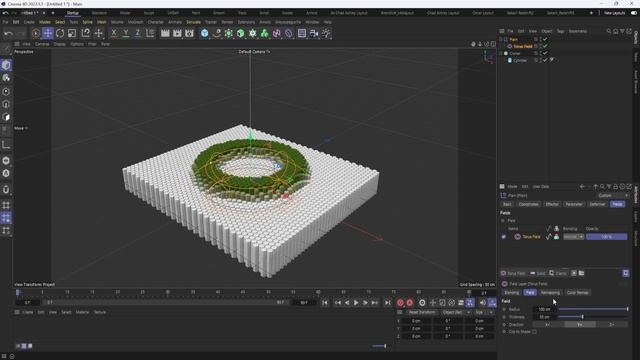Click the Solid layer button in Fields
The width and height of the screenshot is (640, 360).
pyautogui.click(x=538, y=273)
